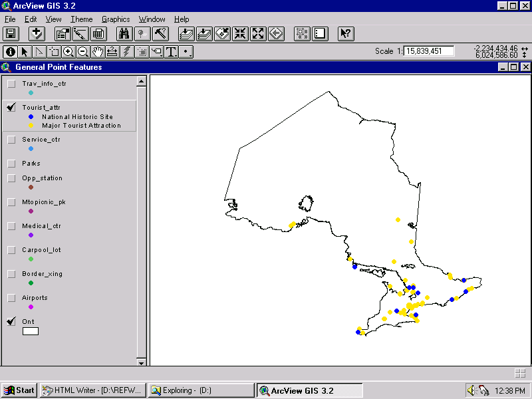
Task: Click Zoom to Active Themes button
Action: tap(204, 34)
